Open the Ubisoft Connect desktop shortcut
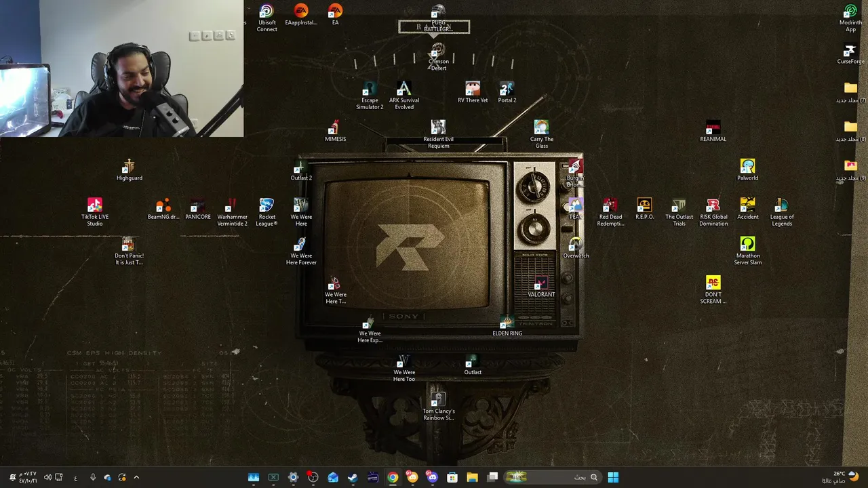Viewport: 868px width, 488px height. click(x=267, y=18)
